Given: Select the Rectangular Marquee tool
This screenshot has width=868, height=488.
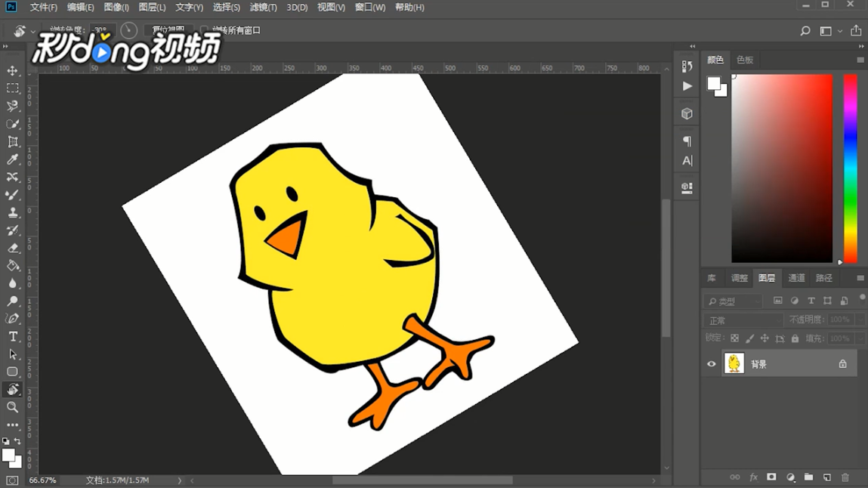Looking at the screenshot, I should pos(13,88).
